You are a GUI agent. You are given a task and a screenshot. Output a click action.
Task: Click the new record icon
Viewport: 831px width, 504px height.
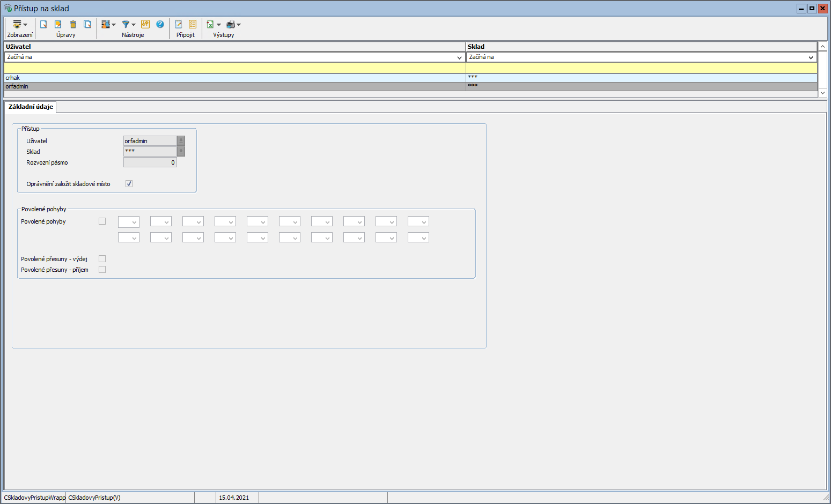point(43,25)
